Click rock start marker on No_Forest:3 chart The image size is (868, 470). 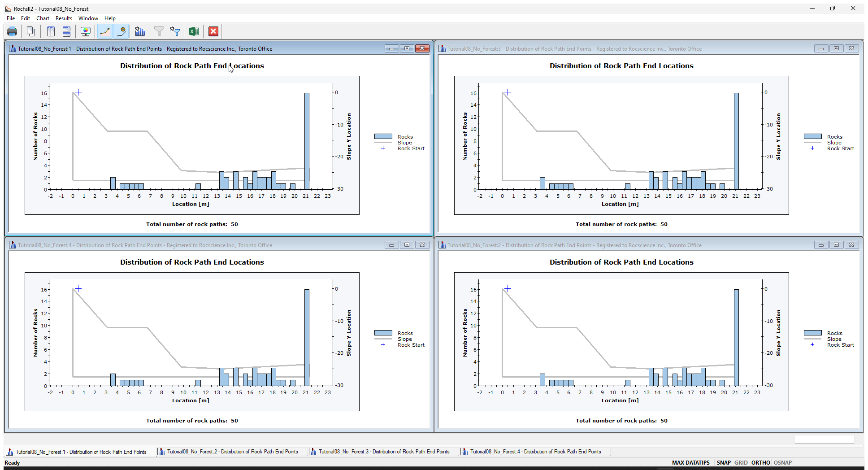coord(508,92)
